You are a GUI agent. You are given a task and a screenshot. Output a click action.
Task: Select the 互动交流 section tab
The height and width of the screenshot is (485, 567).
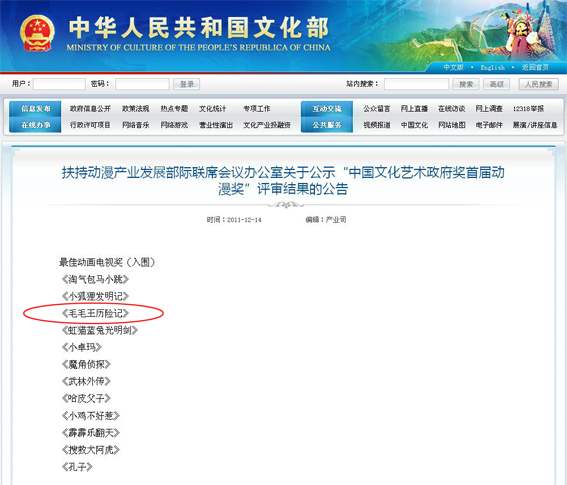(x=327, y=109)
